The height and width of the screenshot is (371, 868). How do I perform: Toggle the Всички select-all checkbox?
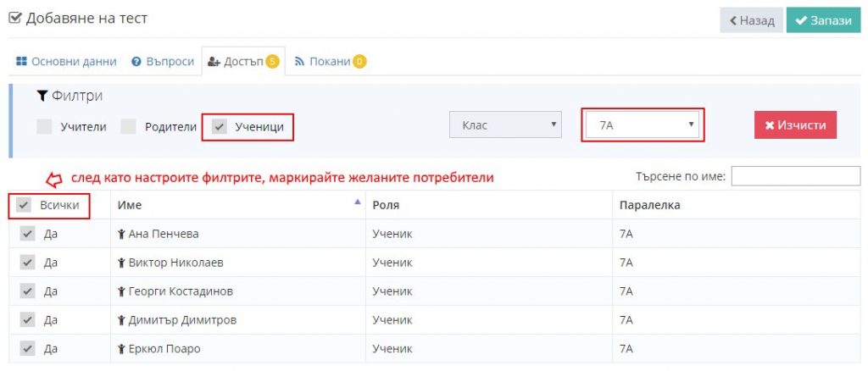(x=24, y=205)
